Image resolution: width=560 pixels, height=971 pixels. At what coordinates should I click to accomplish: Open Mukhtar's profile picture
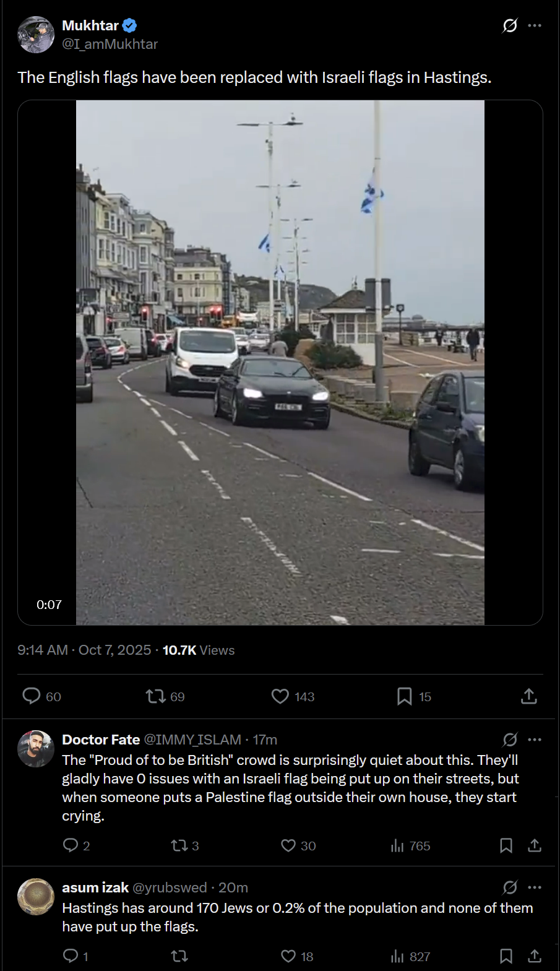(x=36, y=35)
